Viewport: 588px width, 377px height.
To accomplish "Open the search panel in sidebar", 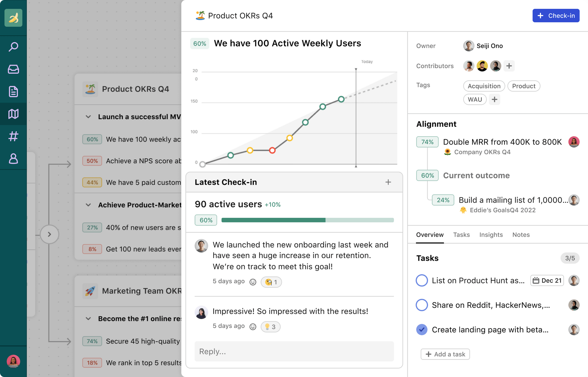I will pyautogui.click(x=13, y=46).
